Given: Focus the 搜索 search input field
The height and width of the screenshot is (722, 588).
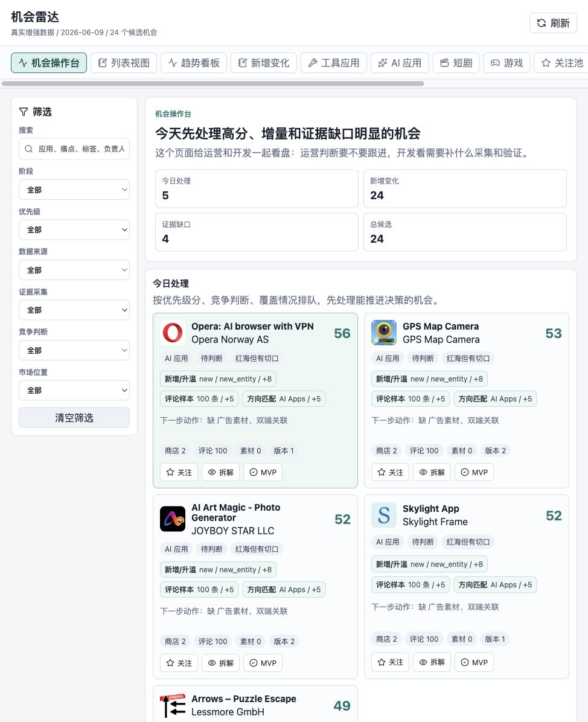Looking at the screenshot, I should coord(74,149).
